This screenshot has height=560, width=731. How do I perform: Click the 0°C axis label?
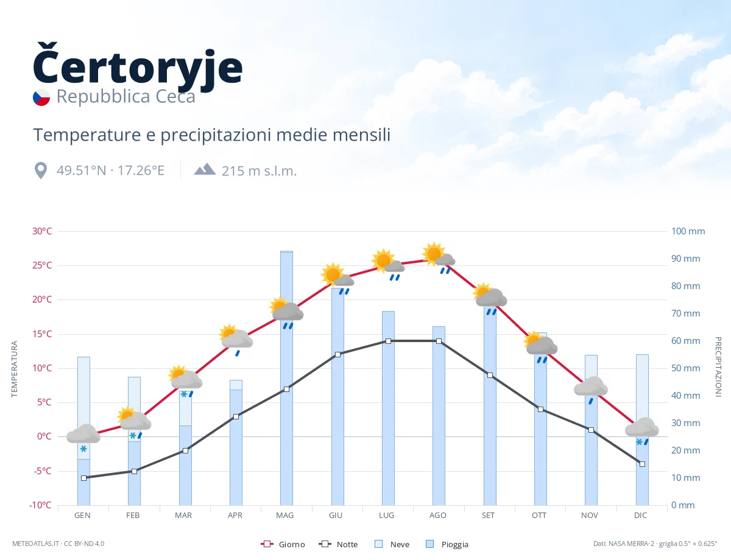tap(44, 436)
